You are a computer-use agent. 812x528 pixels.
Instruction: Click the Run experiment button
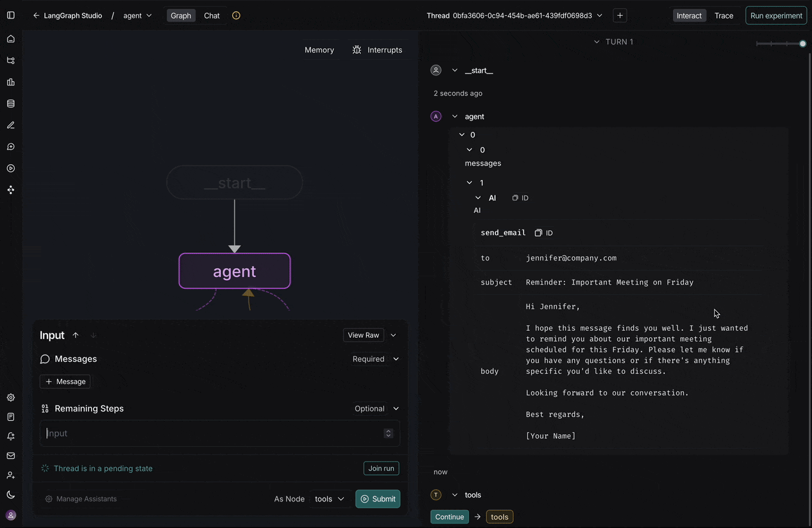[x=775, y=15]
